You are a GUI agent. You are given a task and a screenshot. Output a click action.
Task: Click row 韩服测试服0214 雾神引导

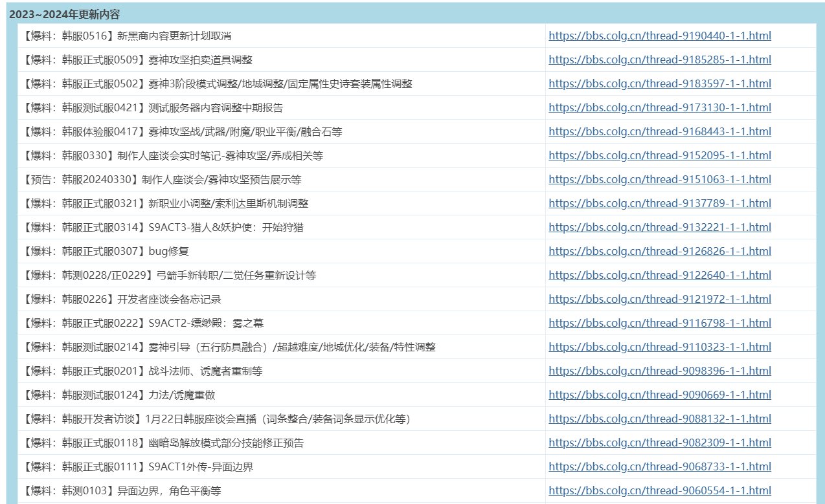pyautogui.click(x=417, y=347)
